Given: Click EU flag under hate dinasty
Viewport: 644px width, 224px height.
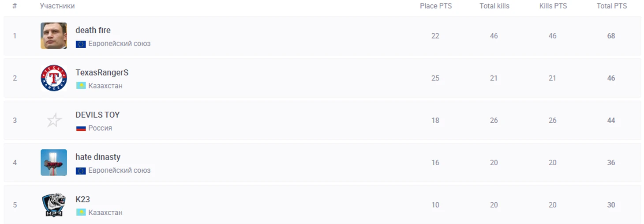Looking at the screenshot, I should 81,171.
